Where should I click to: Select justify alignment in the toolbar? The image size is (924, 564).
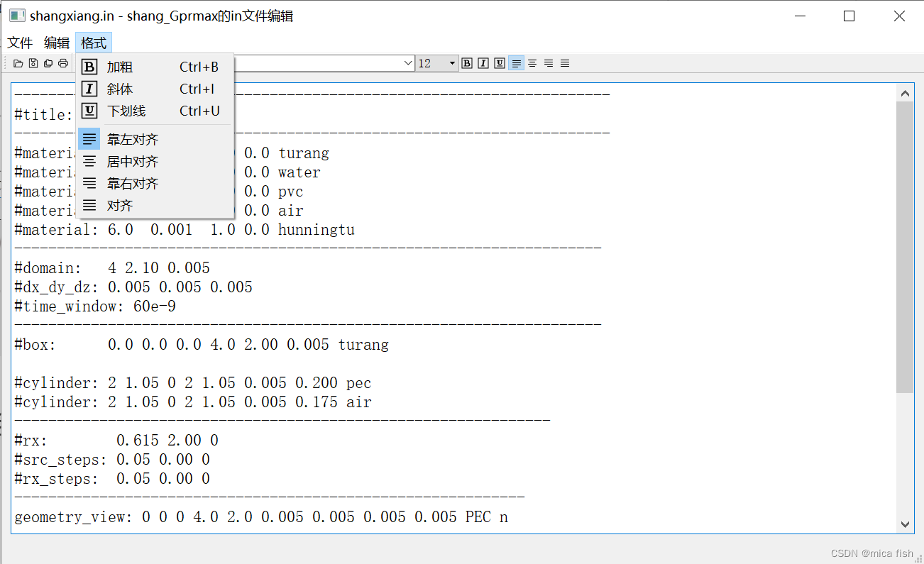[565, 63]
